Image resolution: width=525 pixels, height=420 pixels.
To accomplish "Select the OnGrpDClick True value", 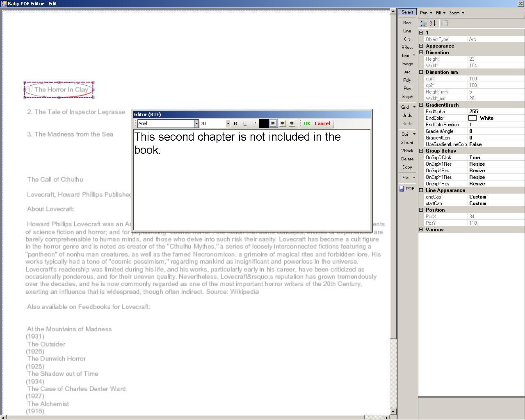I will (x=496, y=157).
